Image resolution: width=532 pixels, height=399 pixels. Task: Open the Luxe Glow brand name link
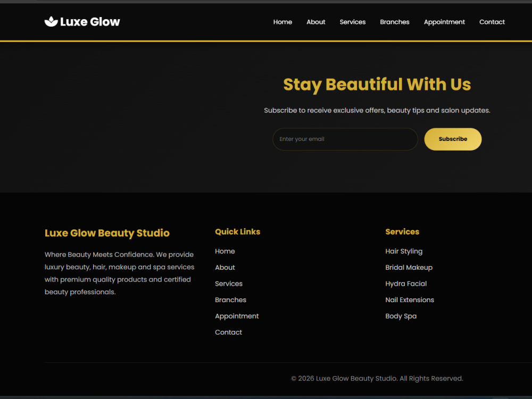[x=90, y=22]
